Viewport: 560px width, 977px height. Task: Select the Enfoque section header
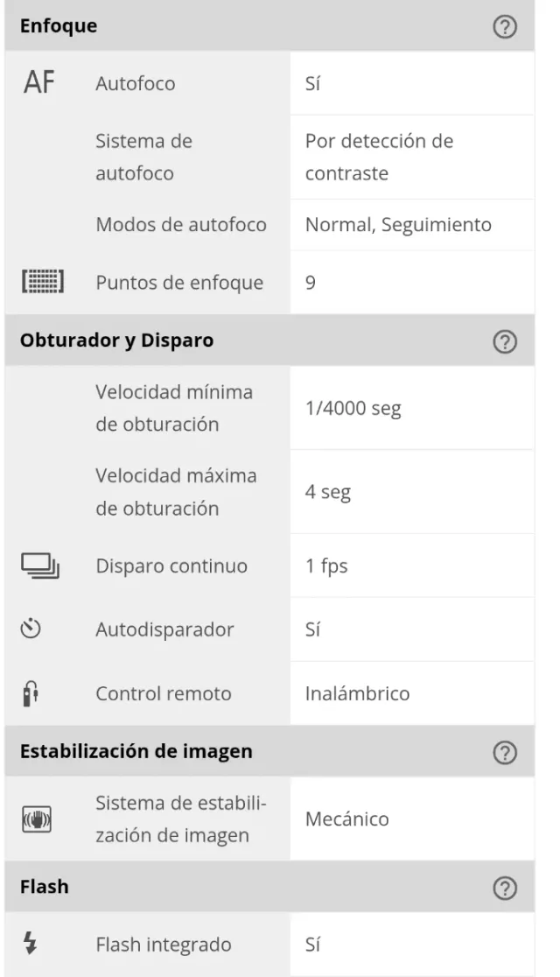coord(59,26)
